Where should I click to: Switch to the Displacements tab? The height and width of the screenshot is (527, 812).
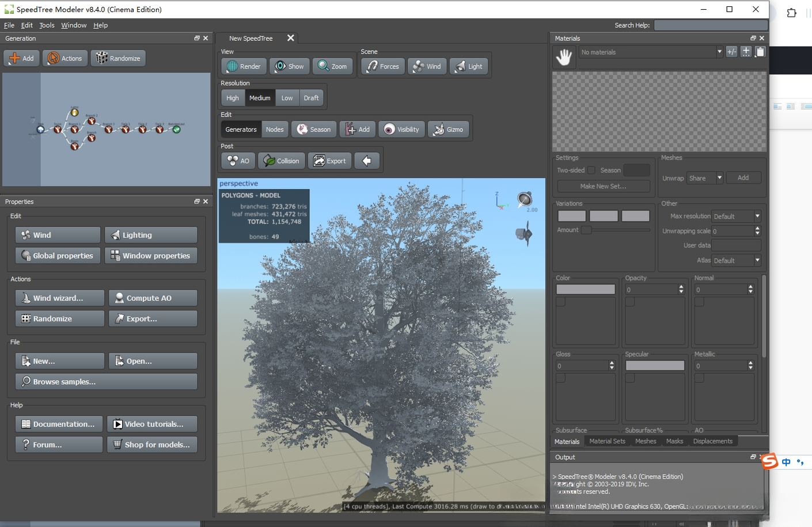[x=713, y=441]
